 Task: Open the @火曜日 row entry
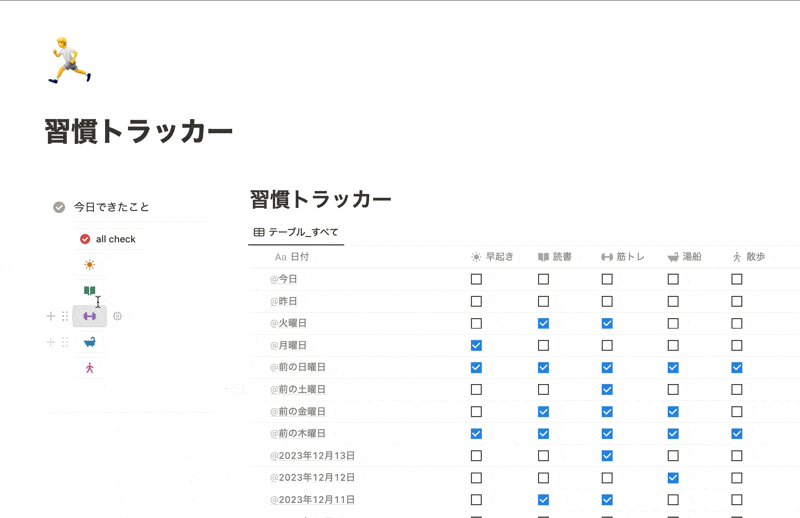tap(288, 323)
